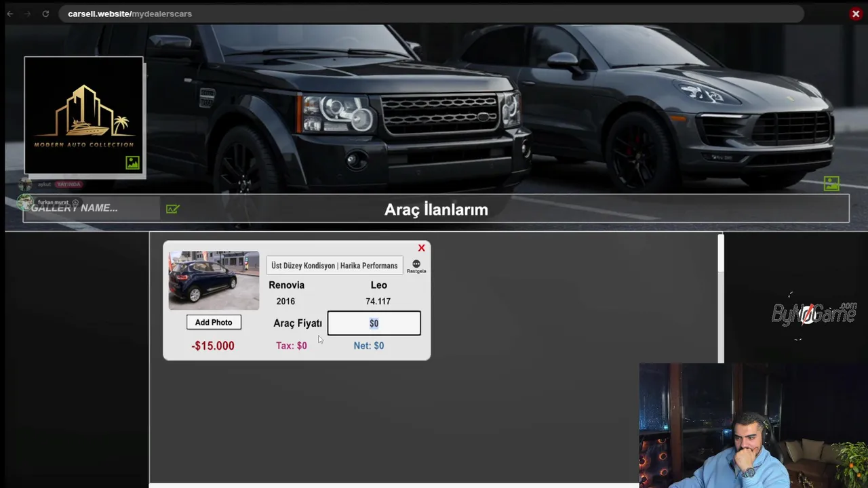Click the browser forward arrow
The width and height of the screenshot is (868, 488).
(27, 14)
